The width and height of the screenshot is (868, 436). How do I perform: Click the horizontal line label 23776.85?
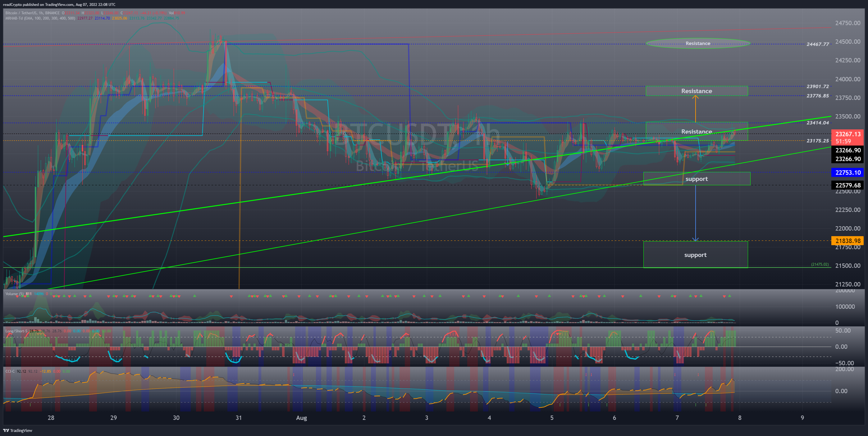click(x=817, y=96)
